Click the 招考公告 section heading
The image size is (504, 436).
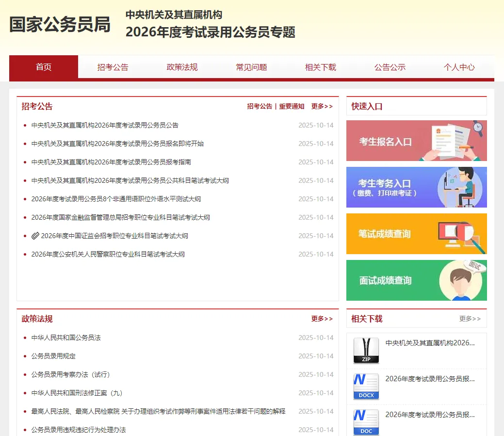point(37,106)
